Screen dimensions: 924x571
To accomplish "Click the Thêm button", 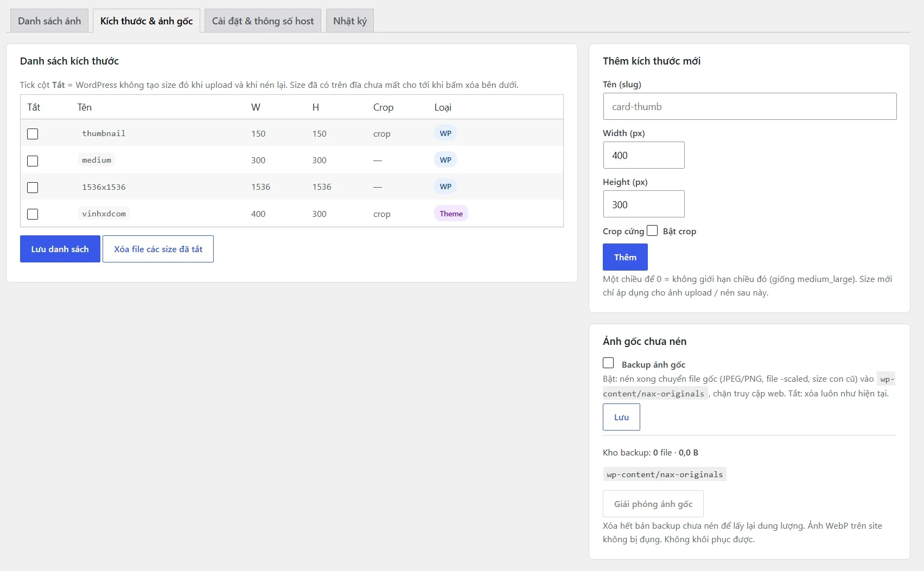I will [625, 257].
